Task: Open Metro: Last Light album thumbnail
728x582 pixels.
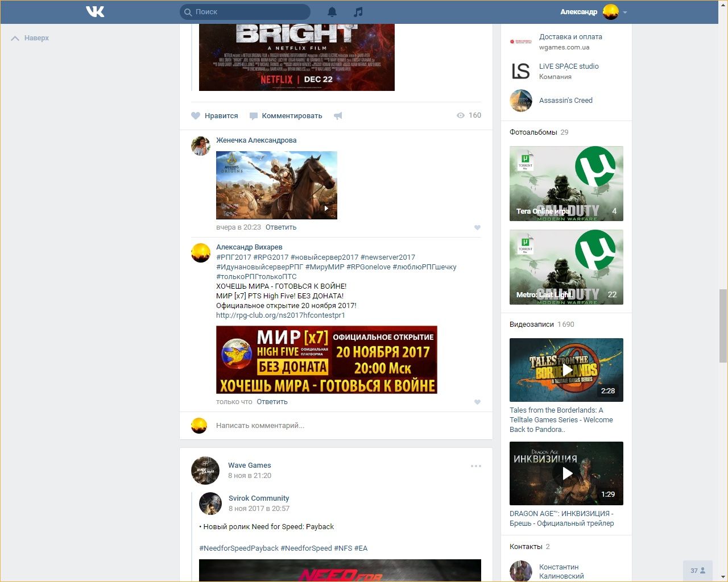Action: (566, 267)
